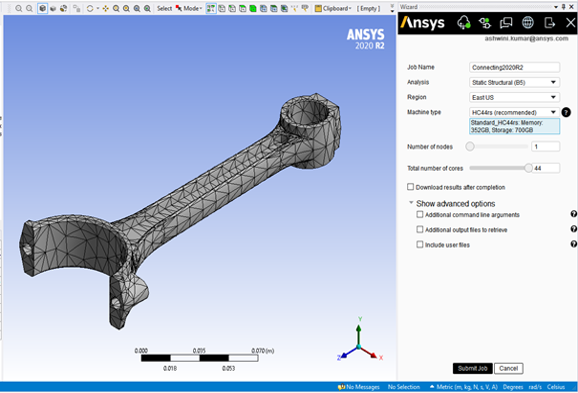Open the Clipboard dropdown menu
This screenshot has height=393, width=578.
point(333,8)
